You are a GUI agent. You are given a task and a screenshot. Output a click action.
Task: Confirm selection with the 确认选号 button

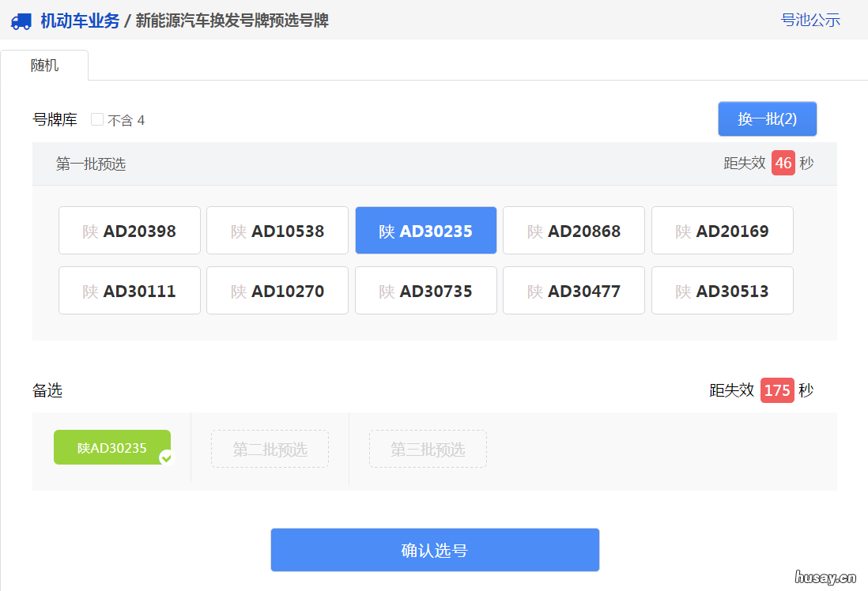click(435, 549)
